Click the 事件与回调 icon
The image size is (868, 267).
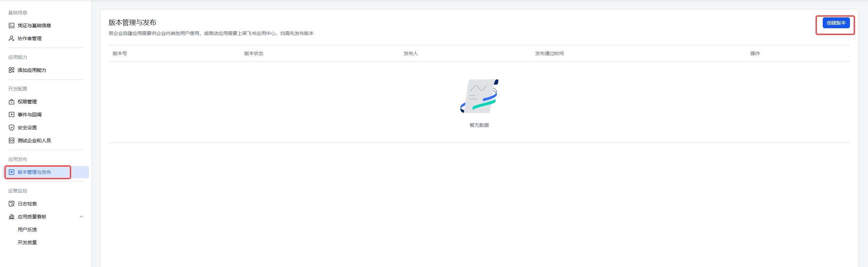(x=12, y=115)
